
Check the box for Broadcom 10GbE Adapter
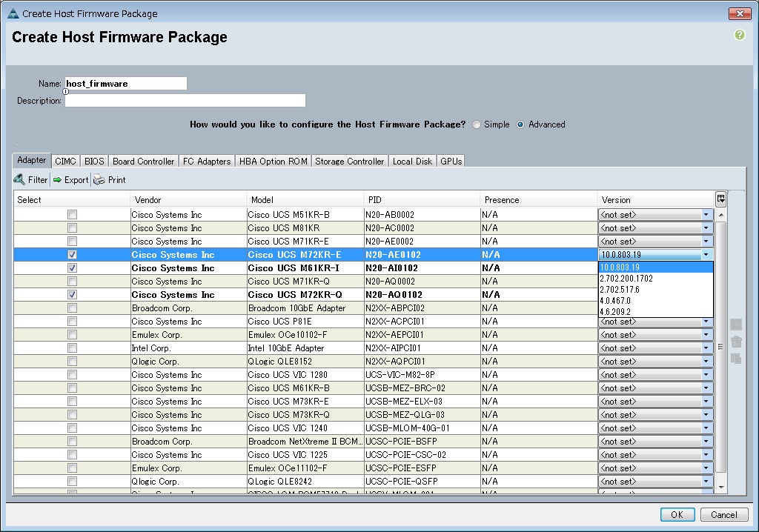[x=72, y=308]
